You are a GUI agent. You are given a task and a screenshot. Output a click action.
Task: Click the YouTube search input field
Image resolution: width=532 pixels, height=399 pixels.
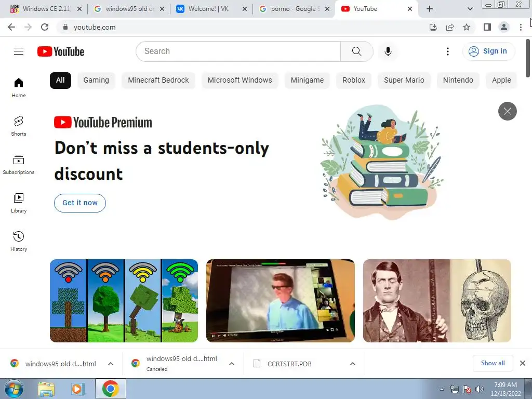click(238, 51)
